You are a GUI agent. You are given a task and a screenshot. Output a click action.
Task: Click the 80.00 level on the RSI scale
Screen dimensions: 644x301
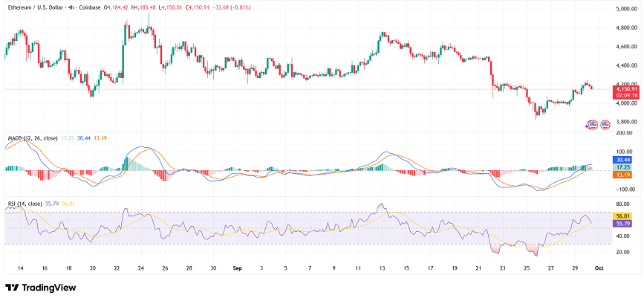[623, 204]
